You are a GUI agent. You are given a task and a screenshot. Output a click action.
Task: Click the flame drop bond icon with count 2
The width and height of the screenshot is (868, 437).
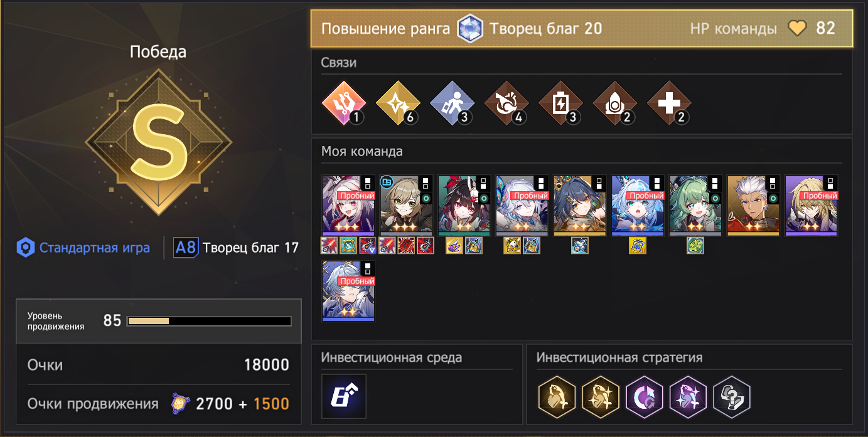click(x=615, y=103)
